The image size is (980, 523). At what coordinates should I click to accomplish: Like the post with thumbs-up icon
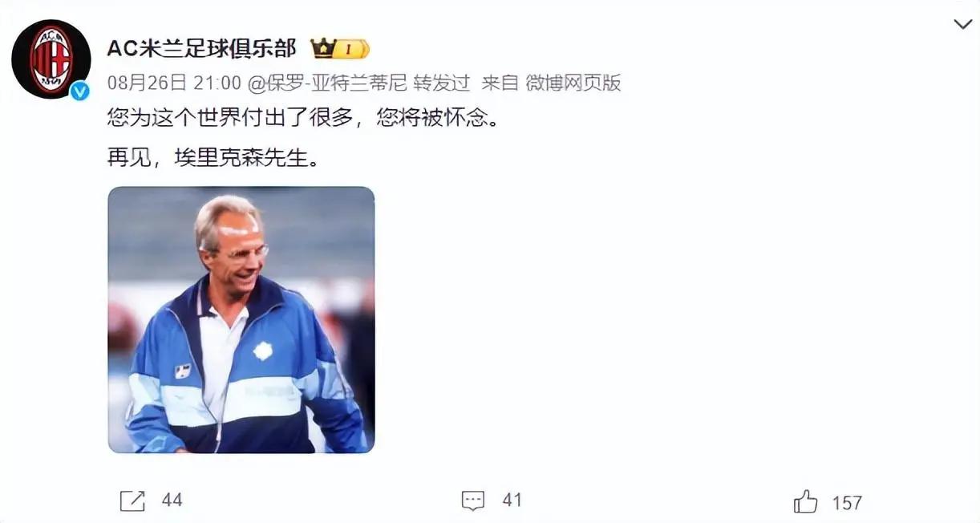pyautogui.click(x=805, y=502)
